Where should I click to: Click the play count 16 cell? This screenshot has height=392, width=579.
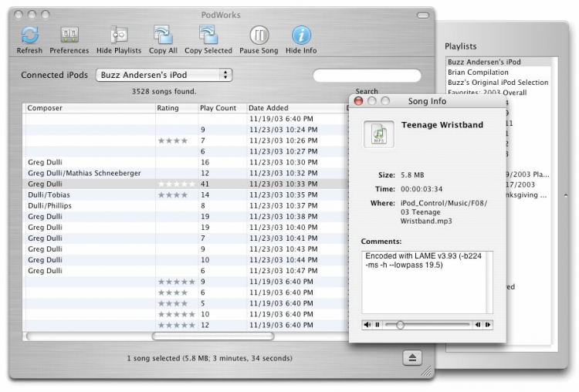click(205, 162)
